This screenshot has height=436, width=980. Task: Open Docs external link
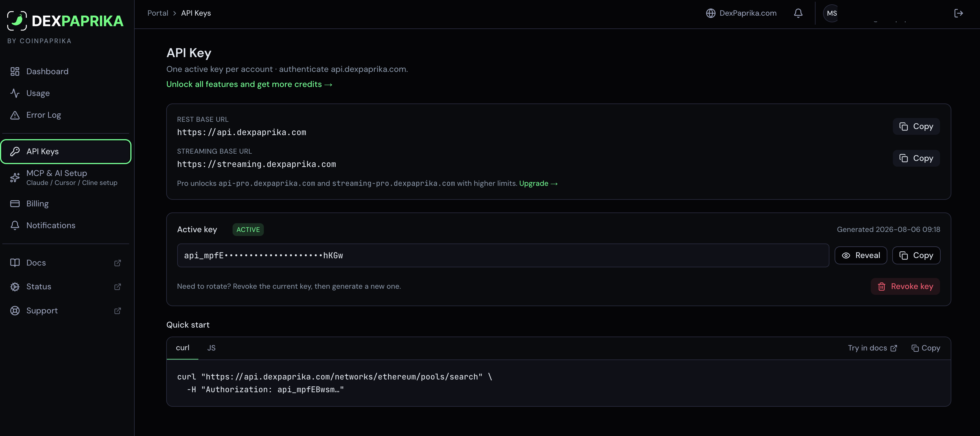[x=66, y=263]
